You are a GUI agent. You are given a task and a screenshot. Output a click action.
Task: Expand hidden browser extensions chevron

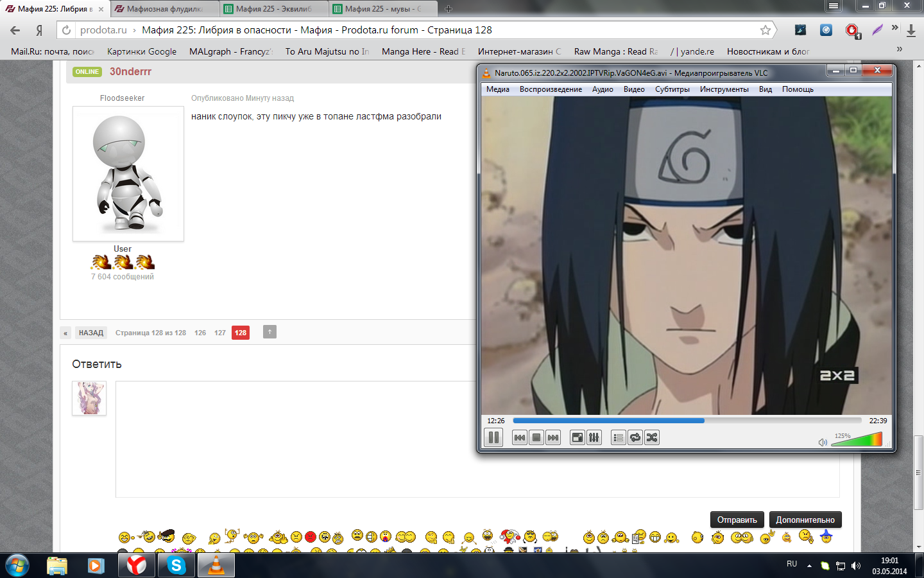894,28
